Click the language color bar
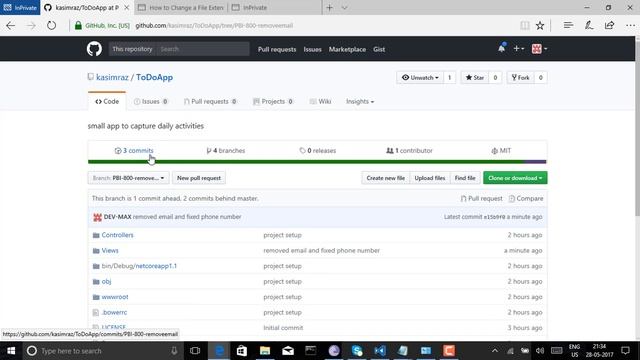The image size is (640, 360). 317,162
